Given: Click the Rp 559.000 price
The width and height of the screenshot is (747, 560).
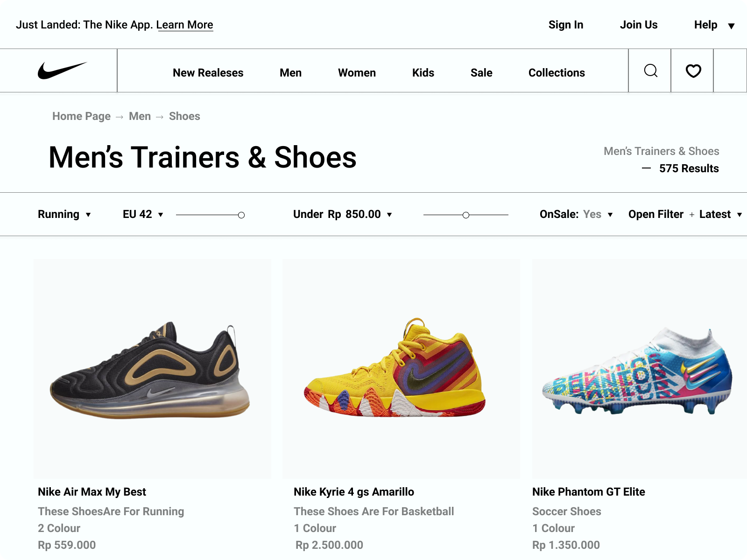Looking at the screenshot, I should (67, 545).
